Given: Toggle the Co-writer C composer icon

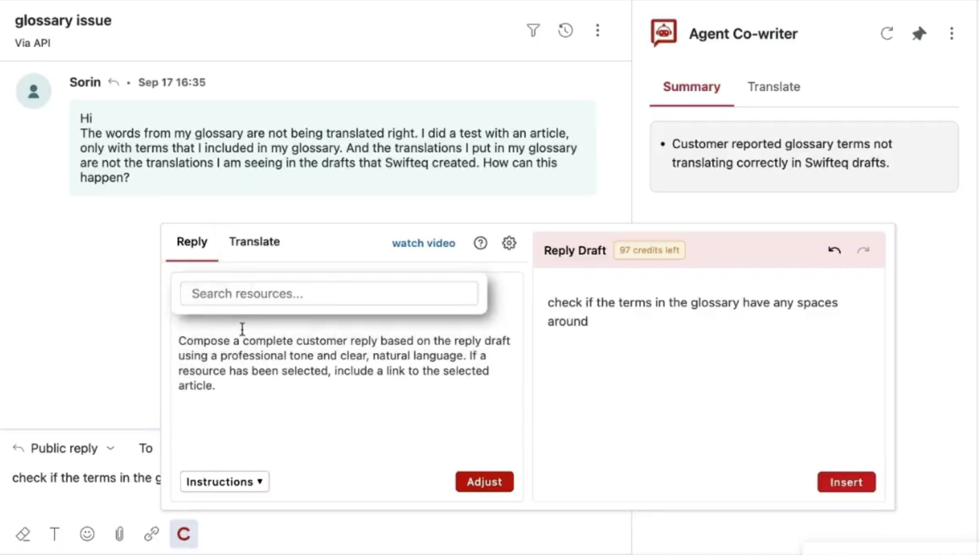Looking at the screenshot, I should pos(183,534).
